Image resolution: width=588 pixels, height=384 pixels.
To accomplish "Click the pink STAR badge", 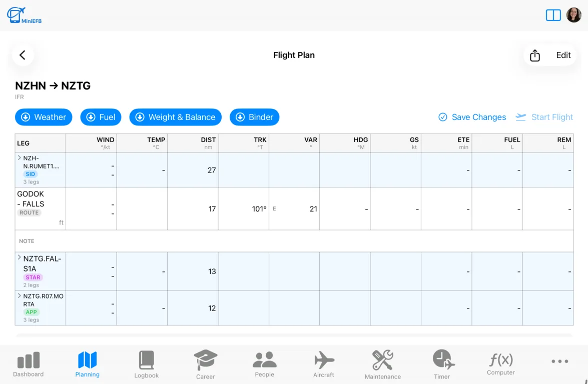I will pyautogui.click(x=33, y=277).
